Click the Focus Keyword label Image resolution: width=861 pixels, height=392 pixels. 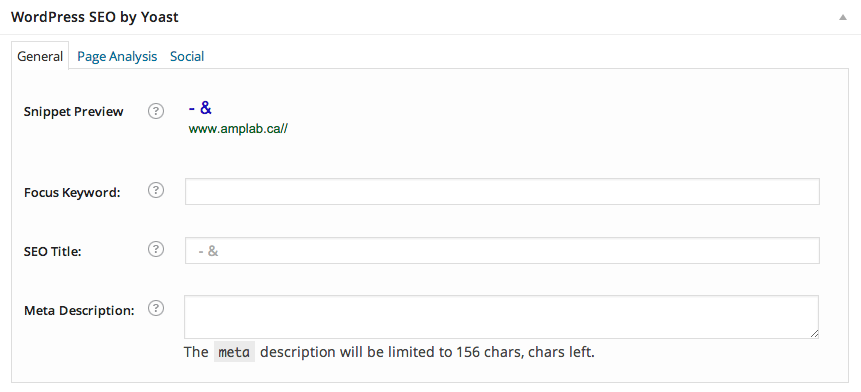click(x=72, y=193)
